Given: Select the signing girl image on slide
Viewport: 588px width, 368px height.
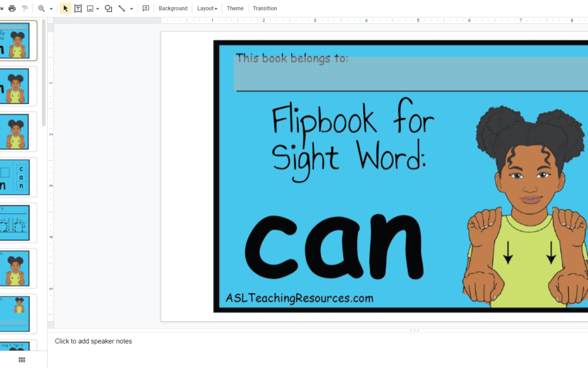Looking at the screenshot, I should (525, 207).
